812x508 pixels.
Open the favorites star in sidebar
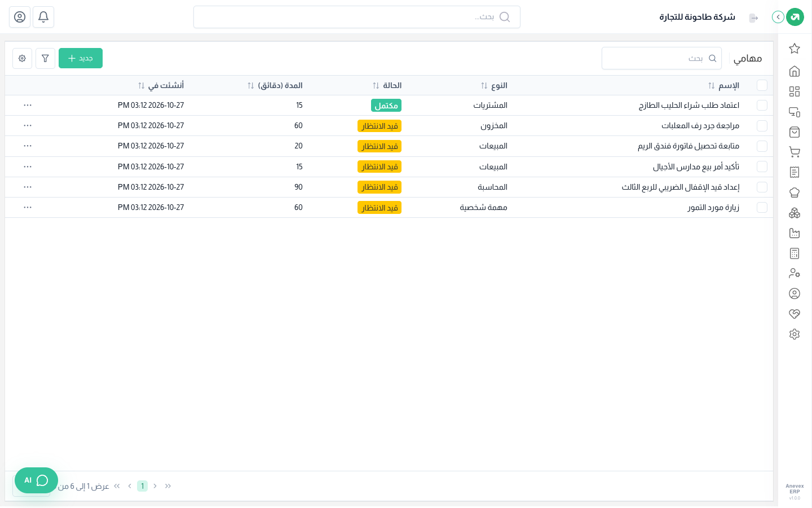click(795, 49)
